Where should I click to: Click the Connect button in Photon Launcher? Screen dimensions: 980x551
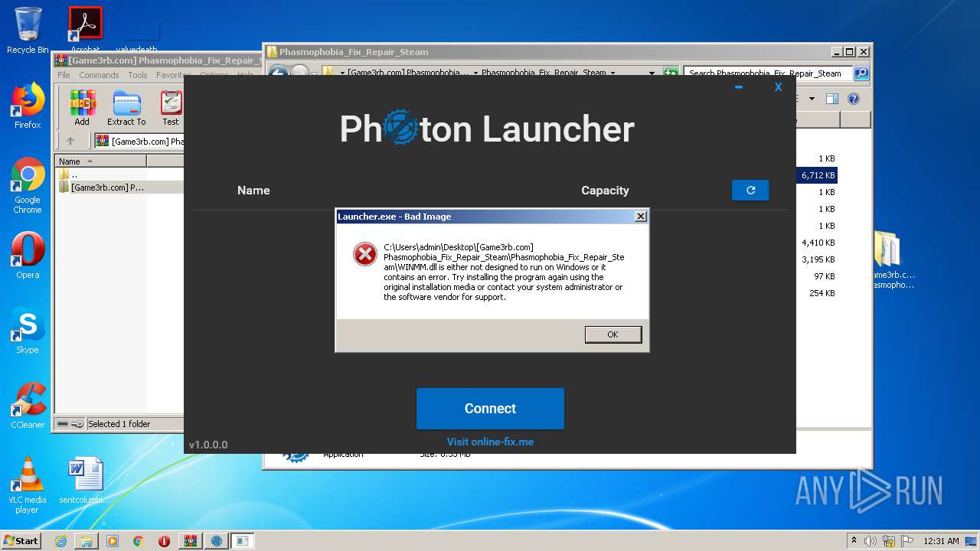[x=490, y=409]
